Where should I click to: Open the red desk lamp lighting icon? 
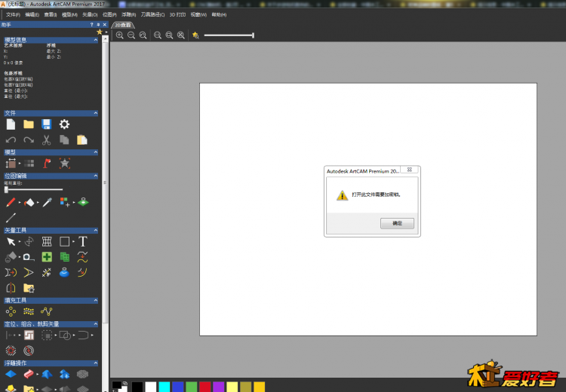[47, 164]
